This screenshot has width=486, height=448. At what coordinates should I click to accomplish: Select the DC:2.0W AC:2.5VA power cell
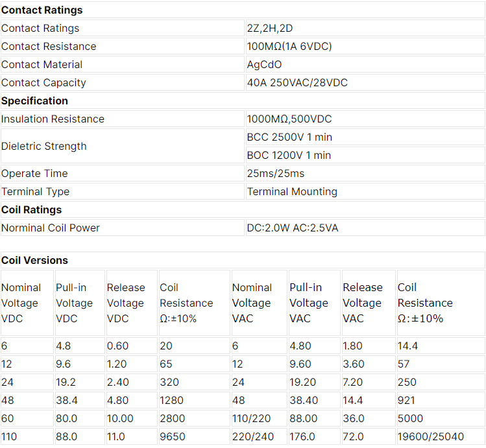click(365, 228)
